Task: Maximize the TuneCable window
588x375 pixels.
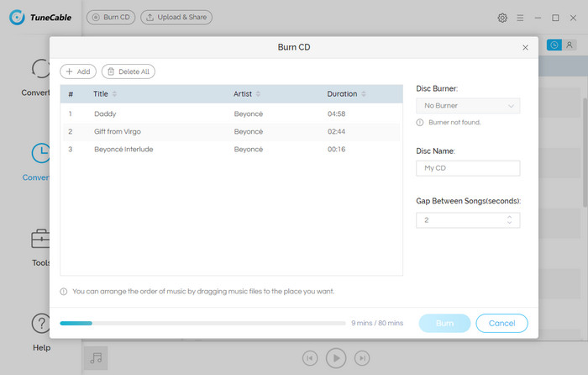Action: coord(555,18)
